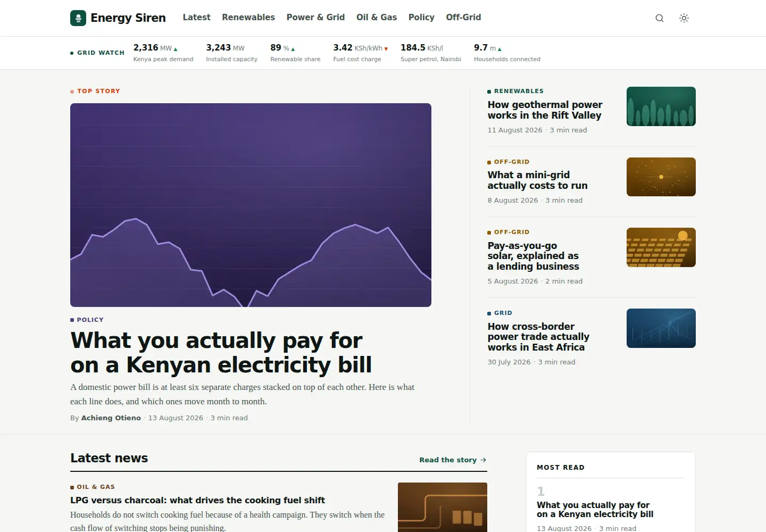The width and height of the screenshot is (766, 532).
Task: Read How geothermal power works article
Action: 545,110
